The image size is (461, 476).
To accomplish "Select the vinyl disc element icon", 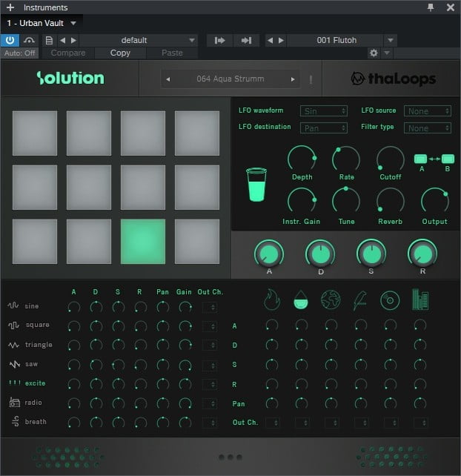I will tap(390, 300).
